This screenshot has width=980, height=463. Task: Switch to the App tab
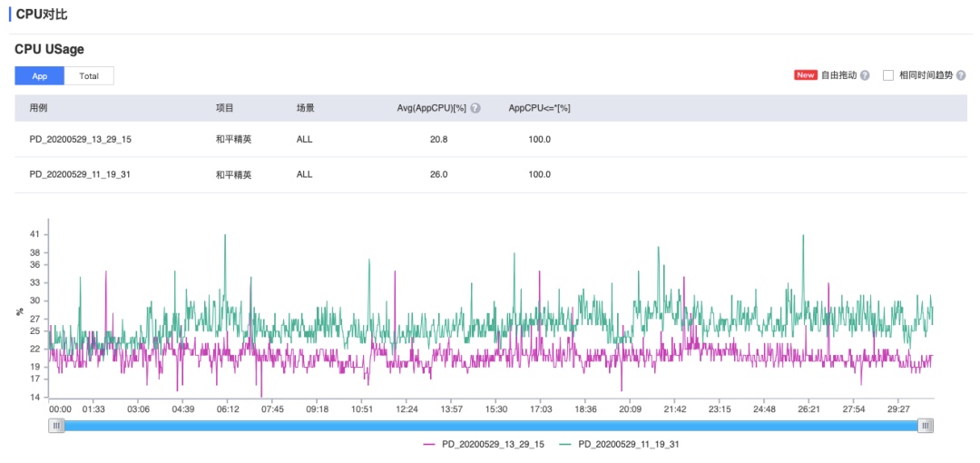[x=39, y=75]
